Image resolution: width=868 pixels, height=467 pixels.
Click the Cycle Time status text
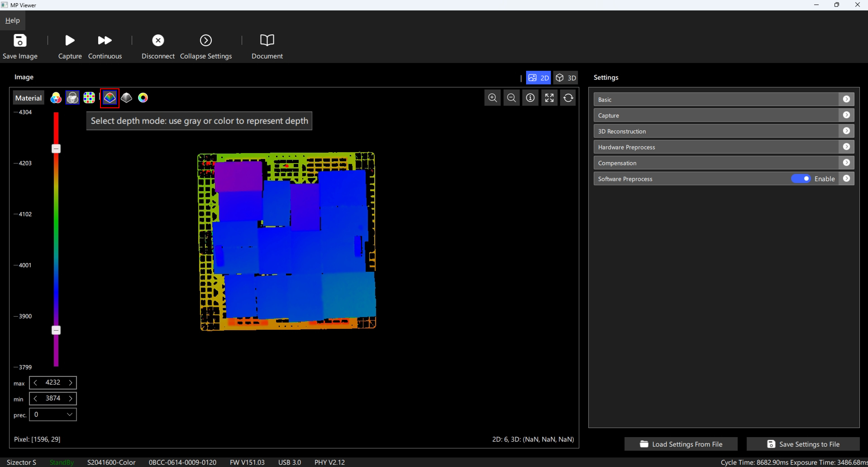click(x=754, y=462)
